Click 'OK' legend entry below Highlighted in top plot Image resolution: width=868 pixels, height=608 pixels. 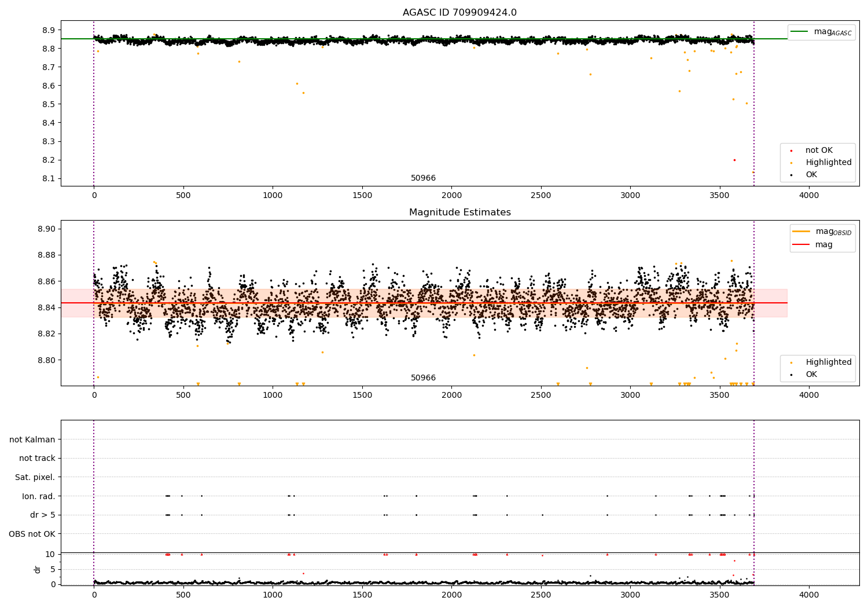pyautogui.click(x=811, y=175)
